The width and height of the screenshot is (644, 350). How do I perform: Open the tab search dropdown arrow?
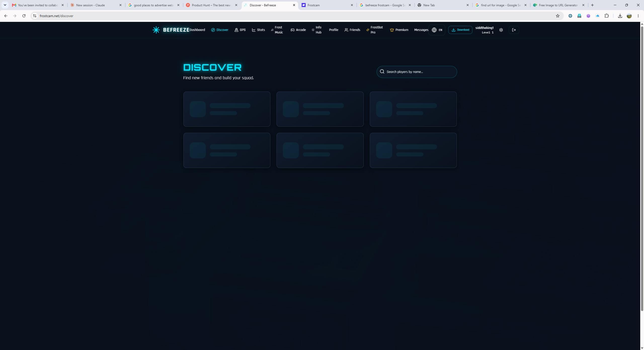pyautogui.click(x=5, y=5)
